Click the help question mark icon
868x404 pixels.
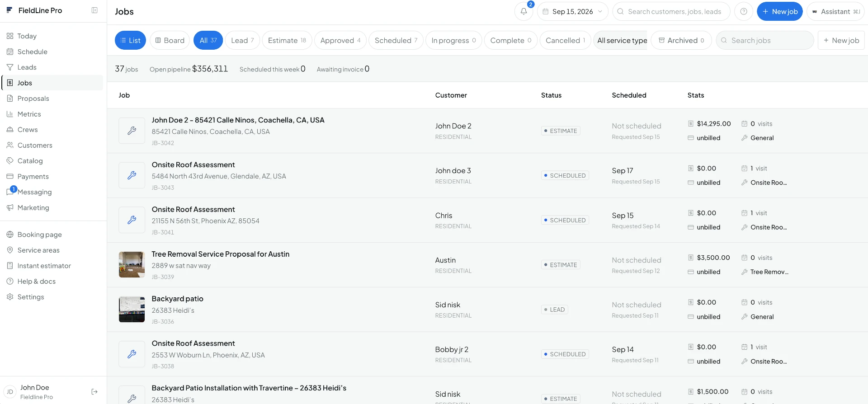click(x=744, y=12)
